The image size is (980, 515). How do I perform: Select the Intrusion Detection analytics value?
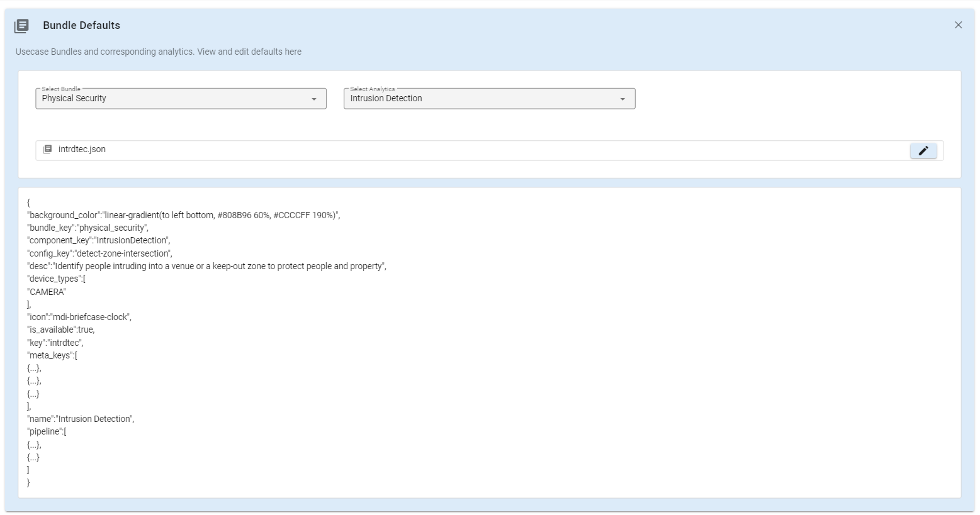coord(386,99)
